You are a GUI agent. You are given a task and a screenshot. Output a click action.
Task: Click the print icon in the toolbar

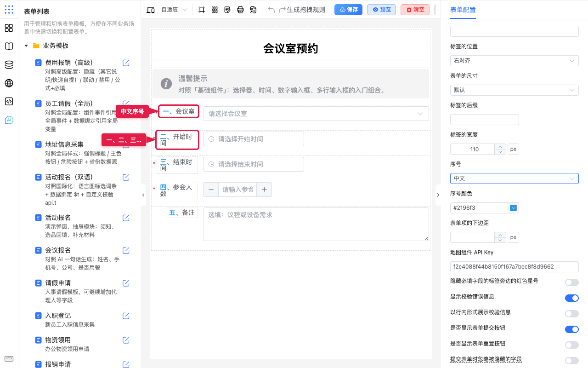240,10
